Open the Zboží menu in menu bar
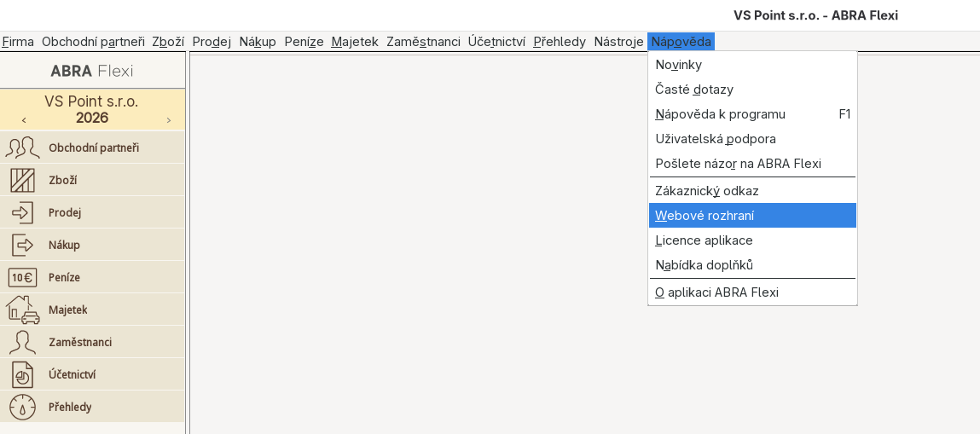This screenshot has width=980, height=434. [168, 42]
